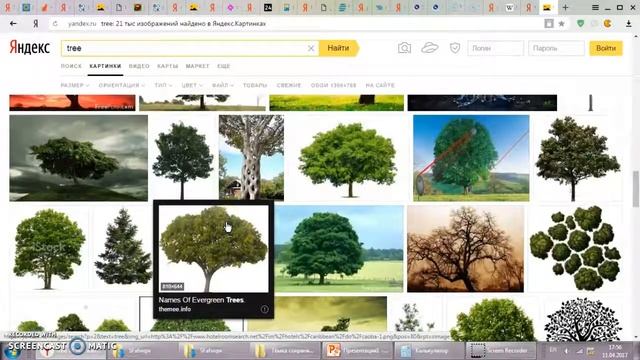Click the family search shield icon
640x360 pixels.
coord(455,48)
